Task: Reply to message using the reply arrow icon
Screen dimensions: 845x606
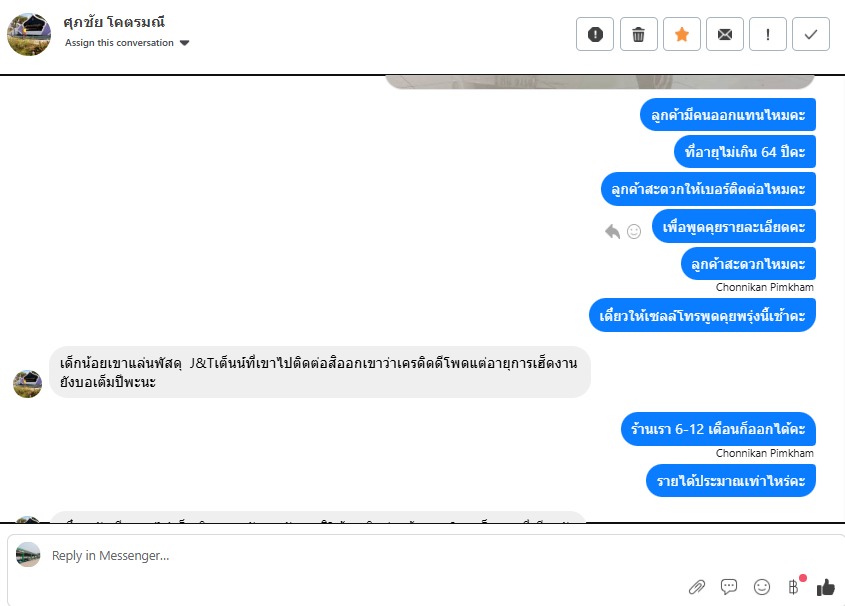Action: tap(612, 232)
